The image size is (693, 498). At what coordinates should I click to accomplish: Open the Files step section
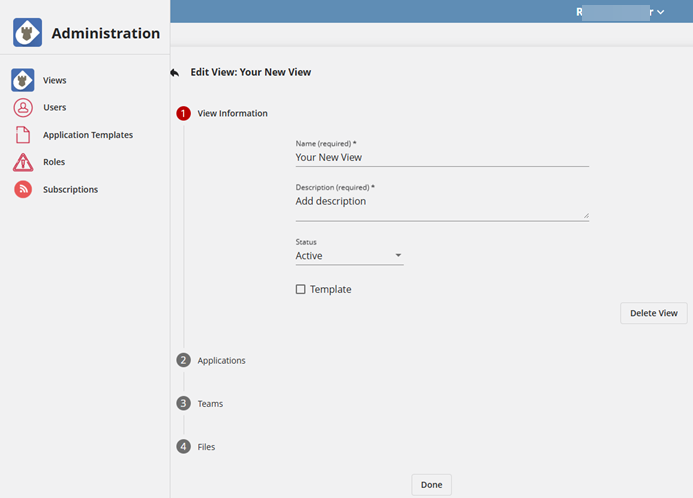coord(206,447)
